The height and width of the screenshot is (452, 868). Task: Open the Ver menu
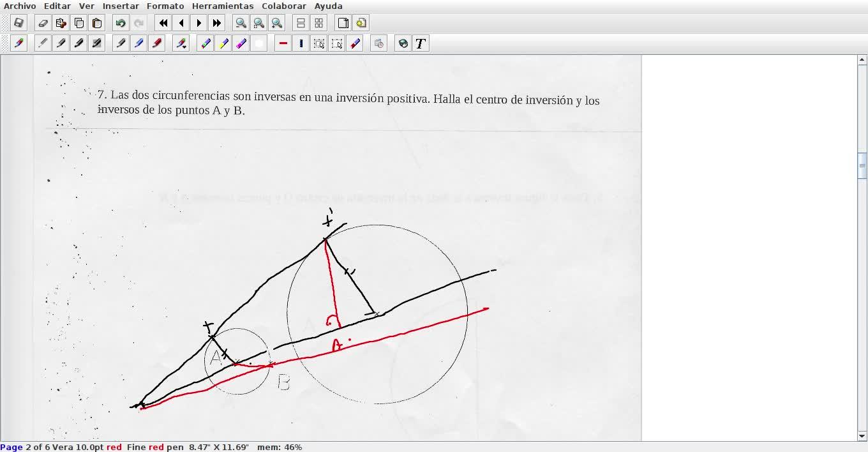click(87, 6)
